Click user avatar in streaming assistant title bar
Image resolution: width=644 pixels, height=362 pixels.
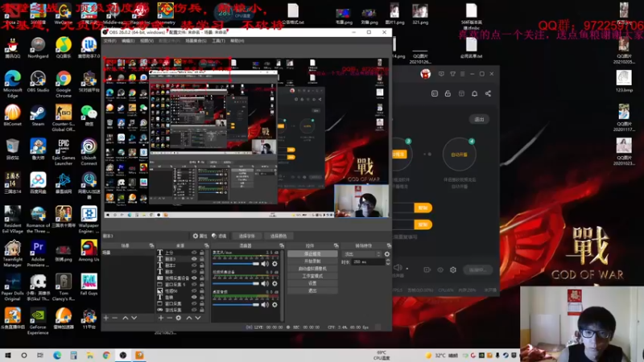[426, 74]
